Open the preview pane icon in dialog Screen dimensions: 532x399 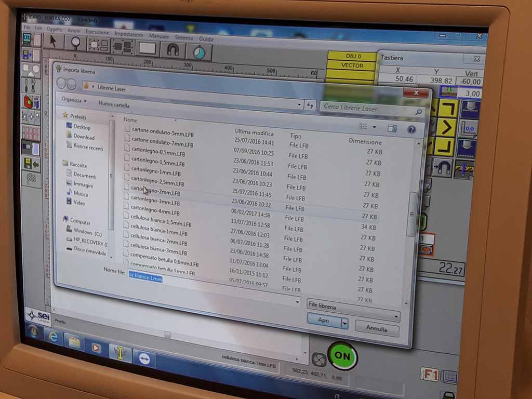click(x=392, y=128)
